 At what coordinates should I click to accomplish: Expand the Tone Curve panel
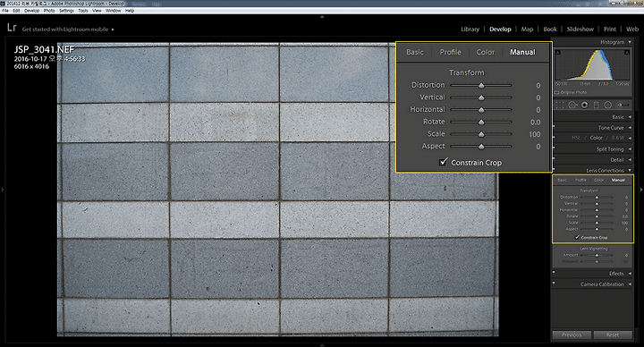point(630,128)
